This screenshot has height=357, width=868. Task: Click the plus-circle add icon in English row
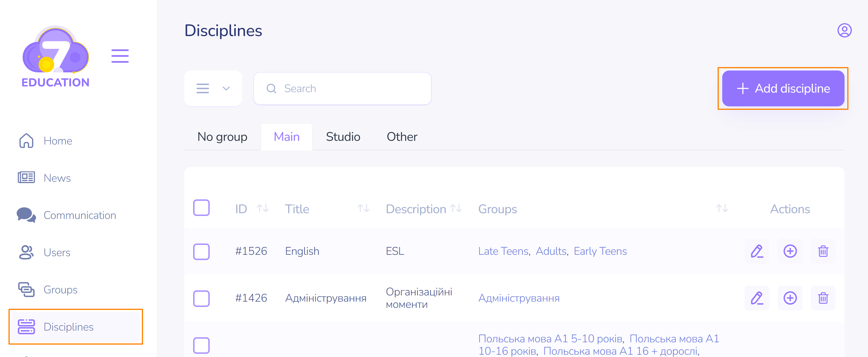[x=790, y=251]
